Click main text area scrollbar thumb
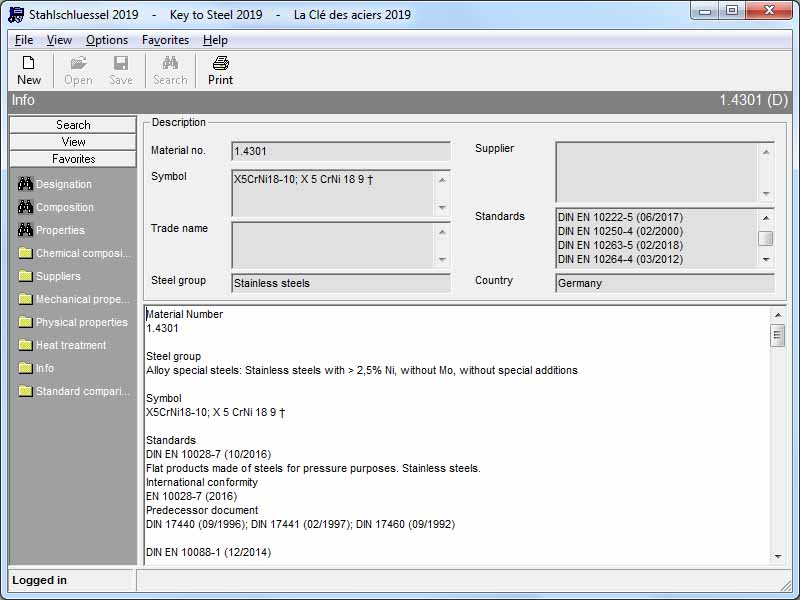This screenshot has height=600, width=800. (x=777, y=336)
